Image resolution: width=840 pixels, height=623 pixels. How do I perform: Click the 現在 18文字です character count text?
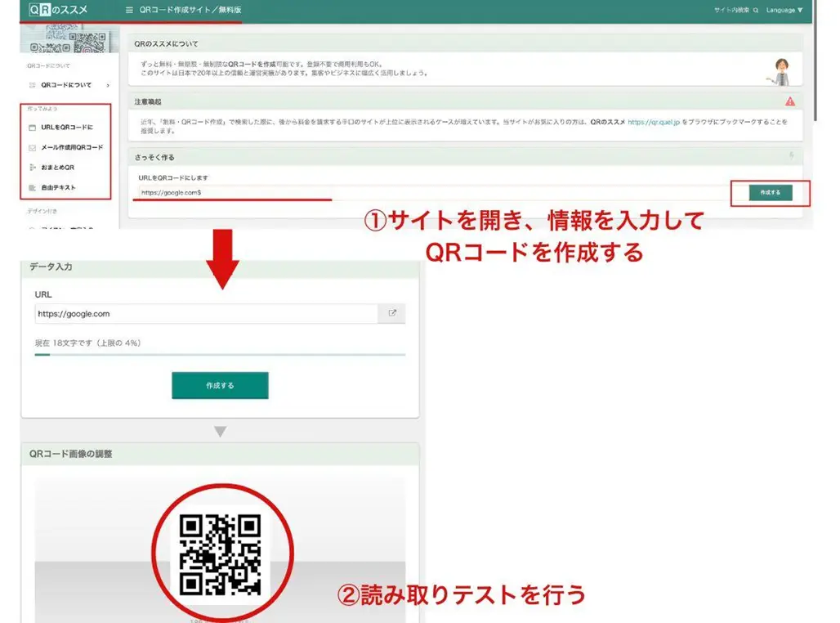coord(88,343)
